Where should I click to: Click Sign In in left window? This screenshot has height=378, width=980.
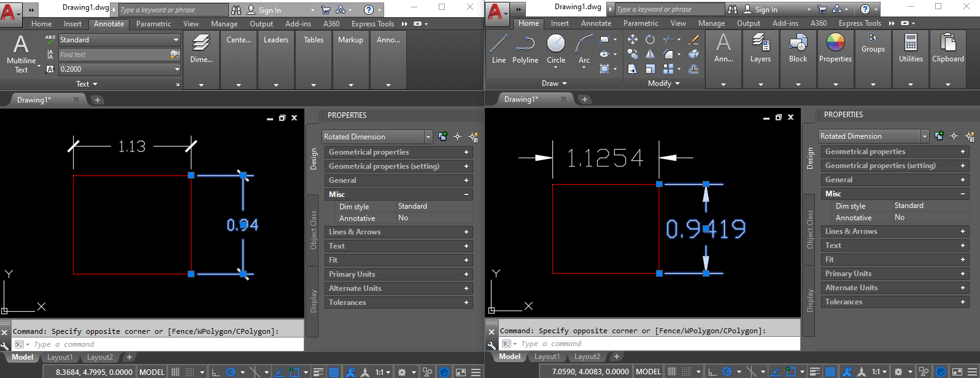tap(269, 10)
